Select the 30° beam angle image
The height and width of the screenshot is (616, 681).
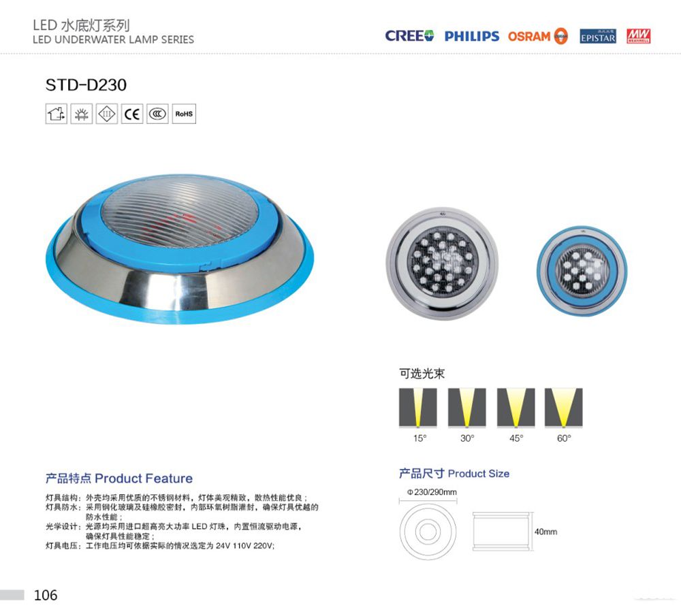467,408
